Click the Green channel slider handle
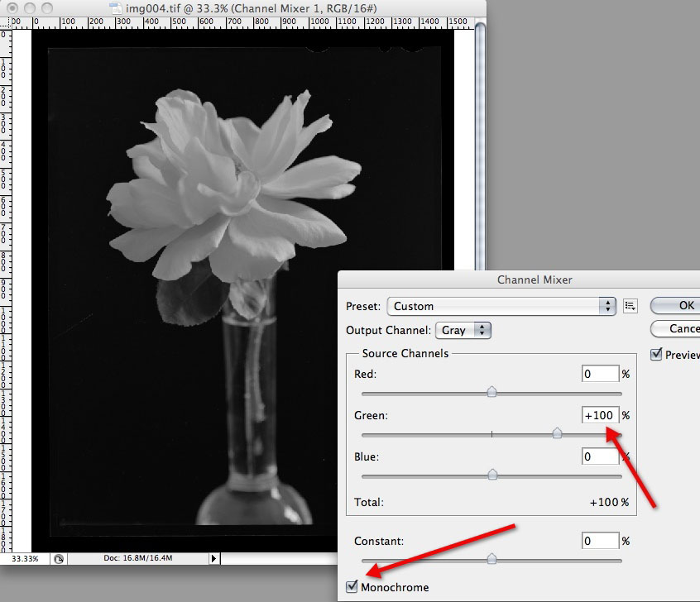 (x=558, y=433)
